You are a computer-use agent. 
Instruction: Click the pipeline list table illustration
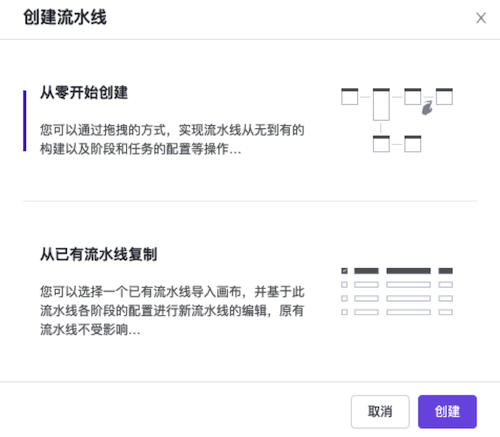pos(397,291)
